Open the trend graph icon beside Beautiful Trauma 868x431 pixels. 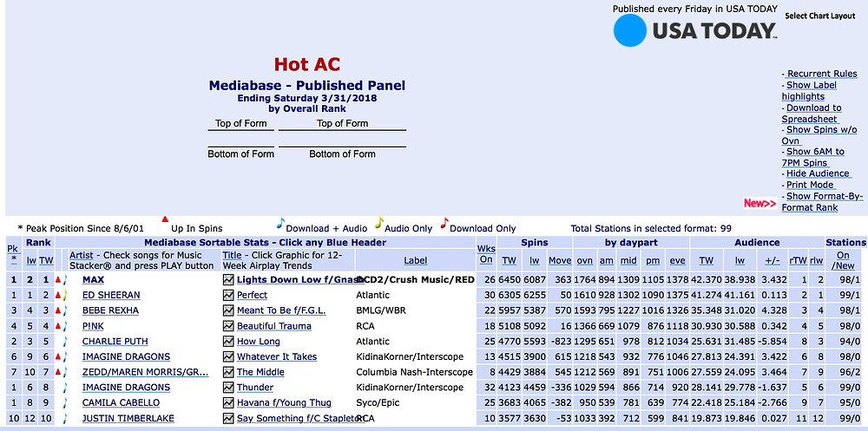coord(228,326)
